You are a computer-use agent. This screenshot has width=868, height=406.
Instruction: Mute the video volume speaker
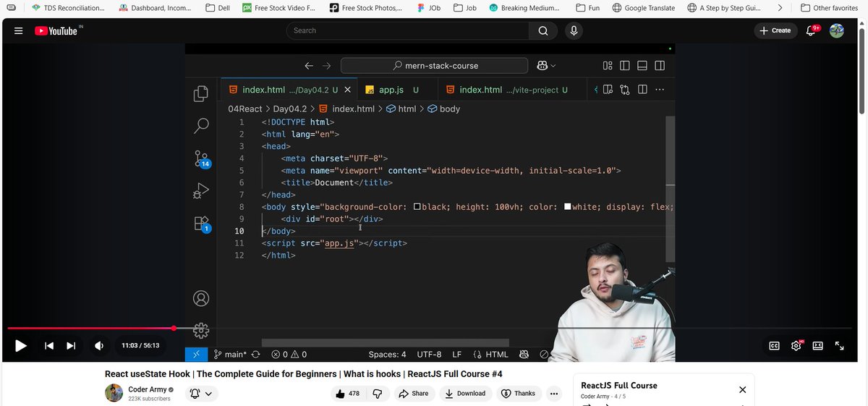click(99, 346)
